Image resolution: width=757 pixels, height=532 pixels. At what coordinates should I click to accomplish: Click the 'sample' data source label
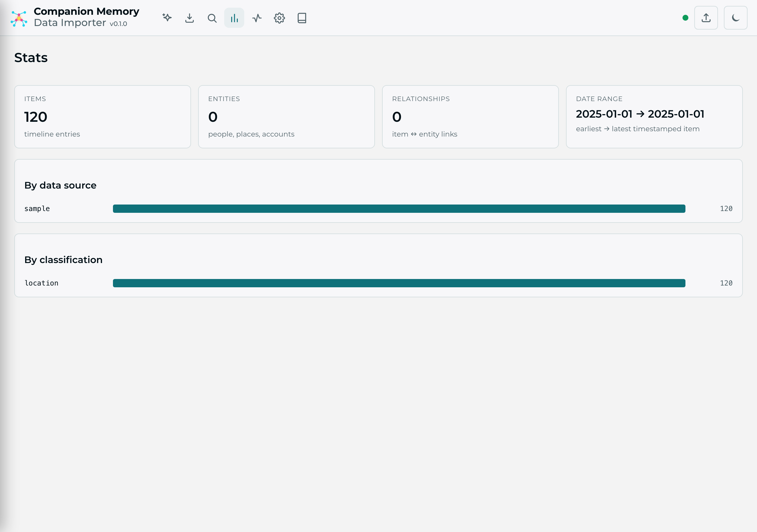coord(37,209)
